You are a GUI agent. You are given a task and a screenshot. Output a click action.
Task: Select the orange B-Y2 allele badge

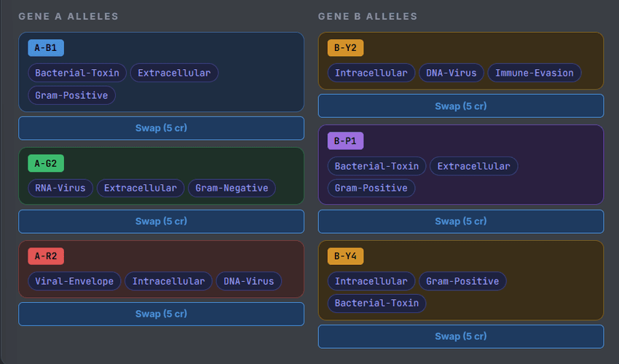coord(345,48)
